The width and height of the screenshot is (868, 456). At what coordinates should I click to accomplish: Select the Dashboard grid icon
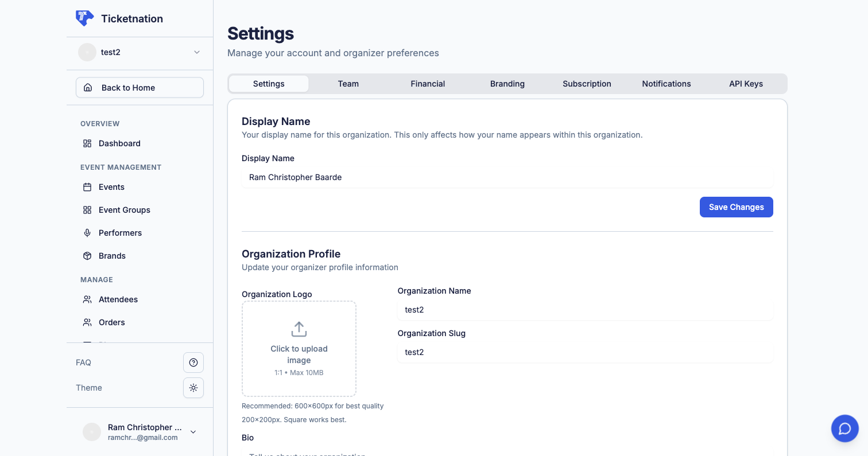[x=87, y=143]
